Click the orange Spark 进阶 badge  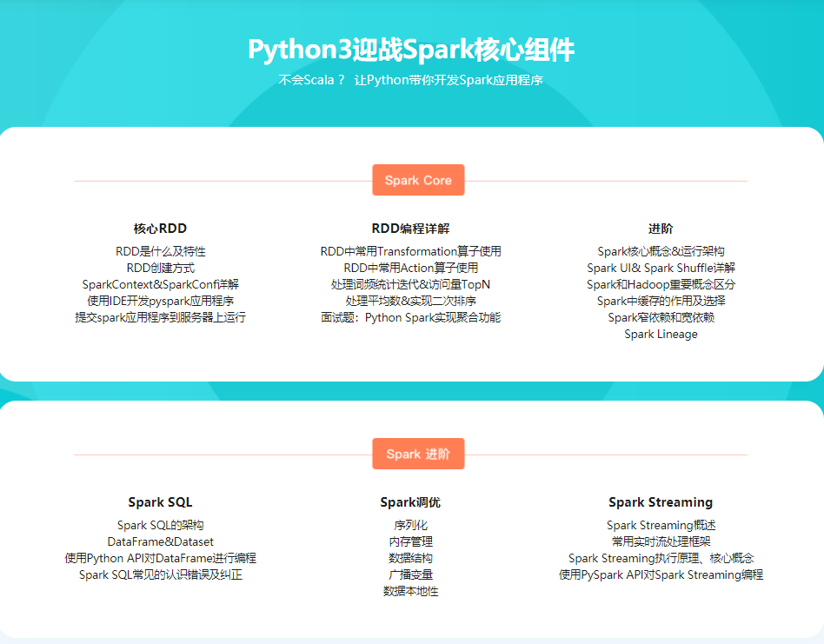(x=418, y=454)
